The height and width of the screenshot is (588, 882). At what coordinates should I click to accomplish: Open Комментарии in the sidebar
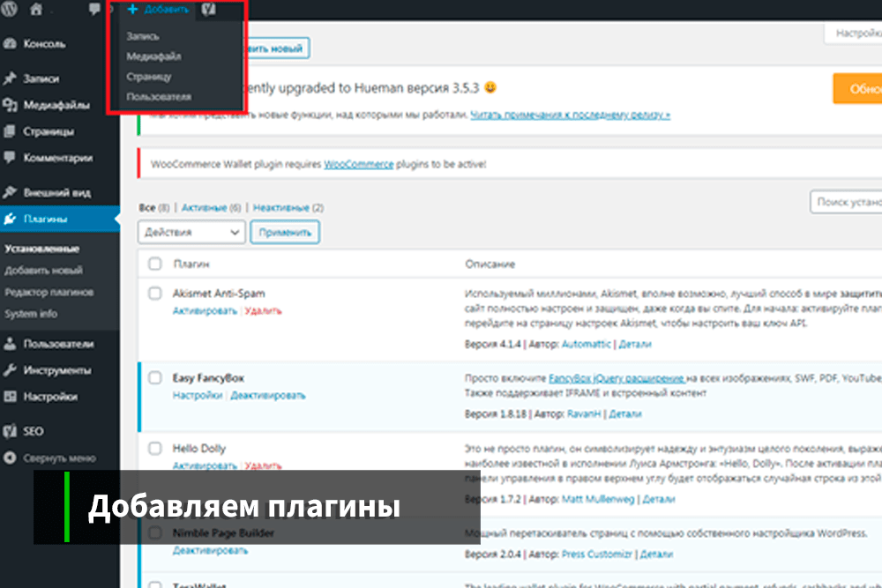click(58, 158)
